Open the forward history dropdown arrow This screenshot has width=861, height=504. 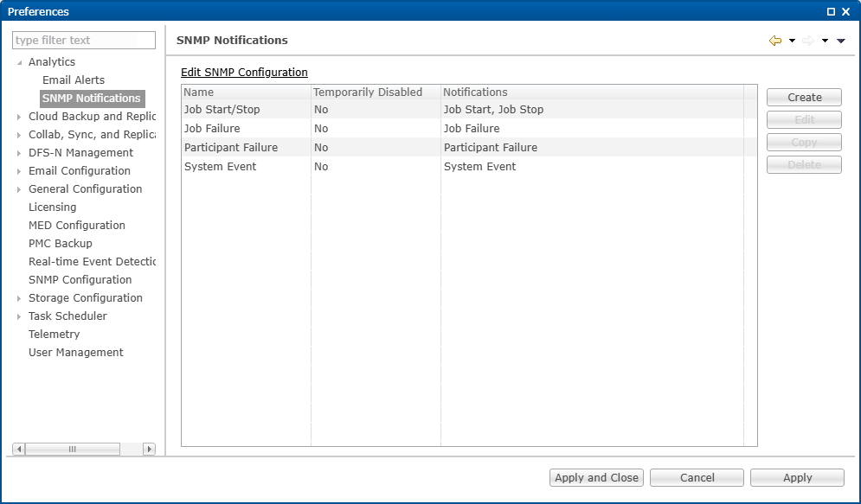(x=825, y=41)
